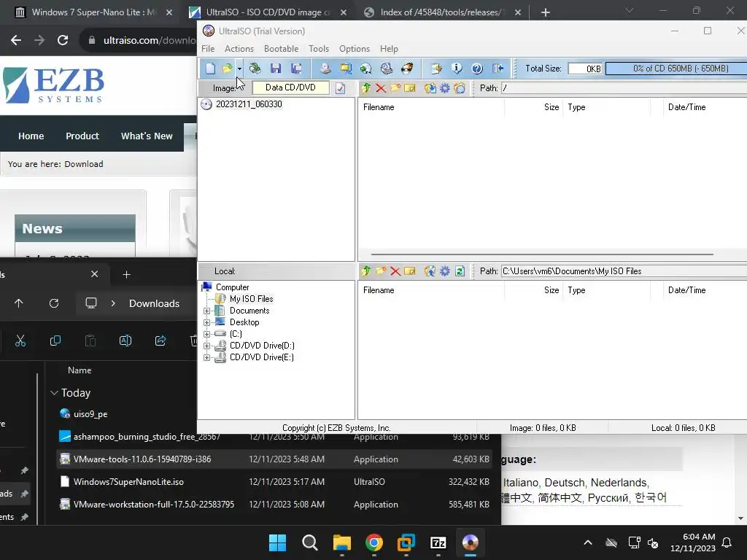The height and width of the screenshot is (560, 747).
Task: Click the Share icon in File Explorer toolbar
Action: tap(160, 341)
